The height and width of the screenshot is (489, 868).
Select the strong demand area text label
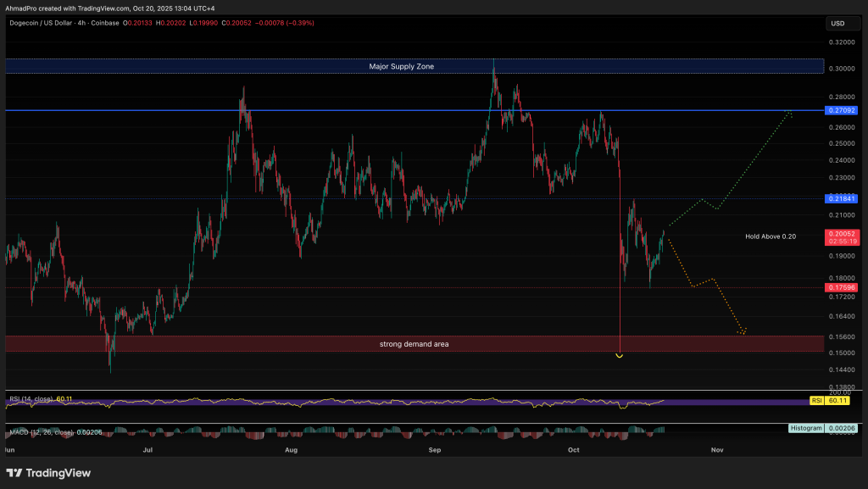(x=414, y=344)
